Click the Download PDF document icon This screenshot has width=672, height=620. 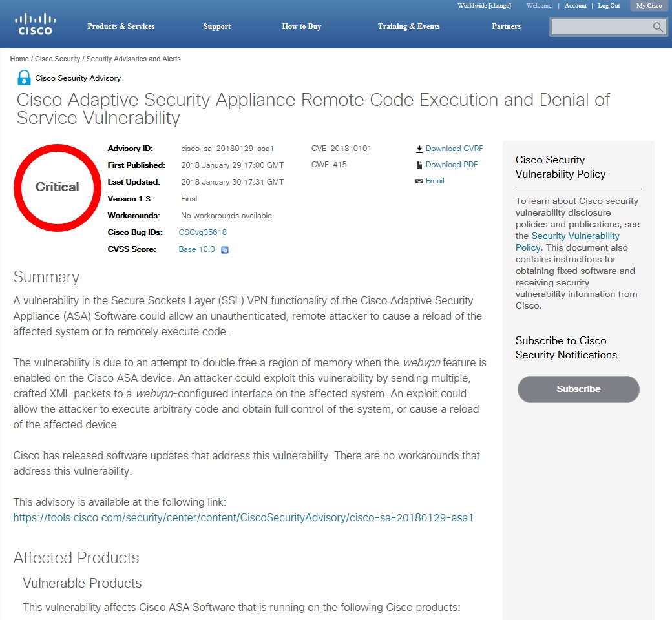419,165
